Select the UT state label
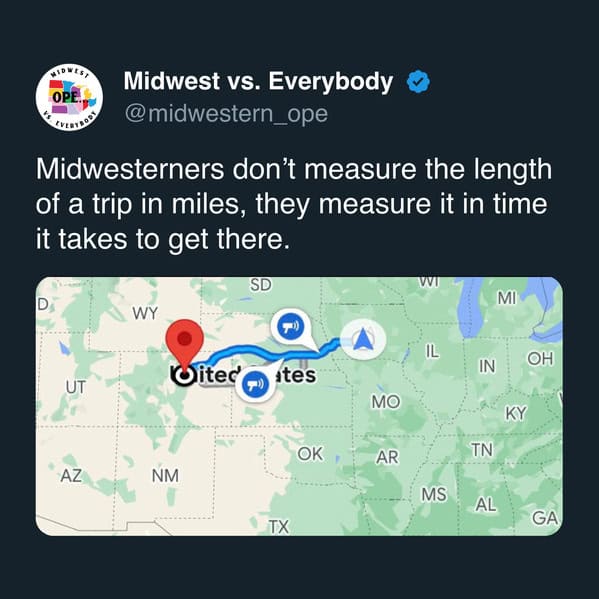599x599 pixels. [76, 387]
